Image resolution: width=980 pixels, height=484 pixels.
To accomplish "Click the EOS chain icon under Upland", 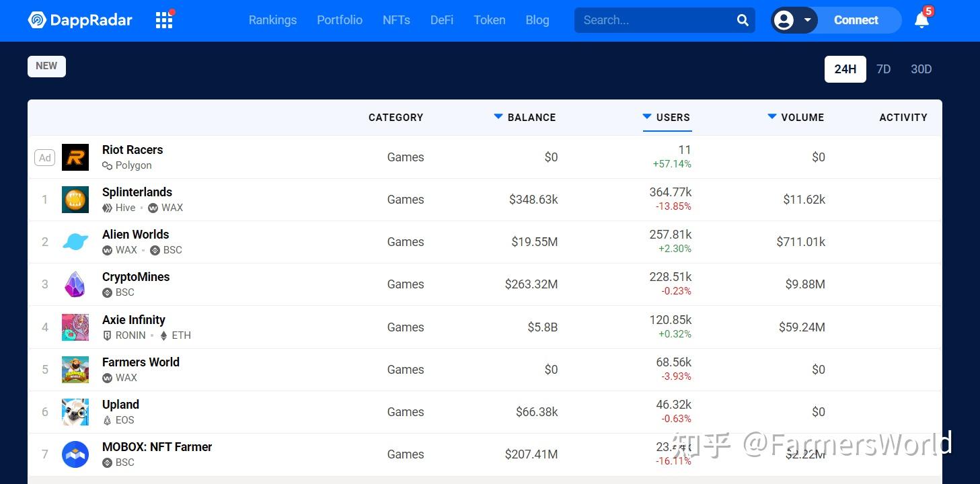I will point(107,420).
